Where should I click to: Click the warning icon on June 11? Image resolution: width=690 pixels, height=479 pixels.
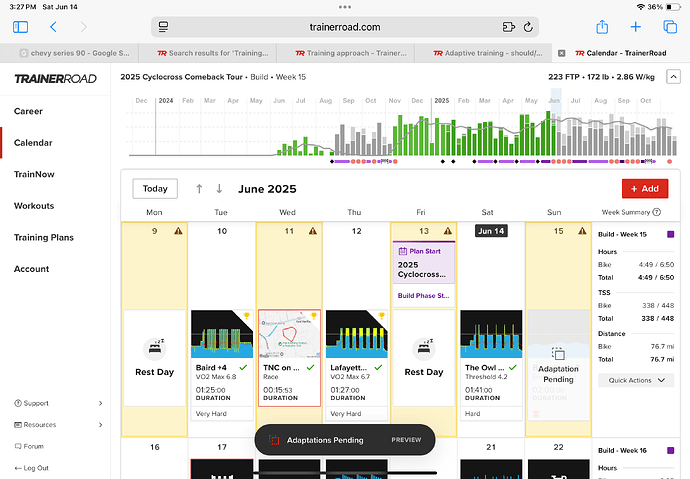click(313, 231)
